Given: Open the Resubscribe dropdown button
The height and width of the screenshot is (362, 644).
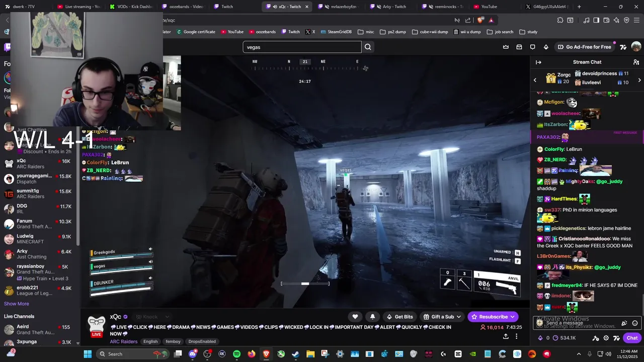Looking at the screenshot, I should (493, 317).
